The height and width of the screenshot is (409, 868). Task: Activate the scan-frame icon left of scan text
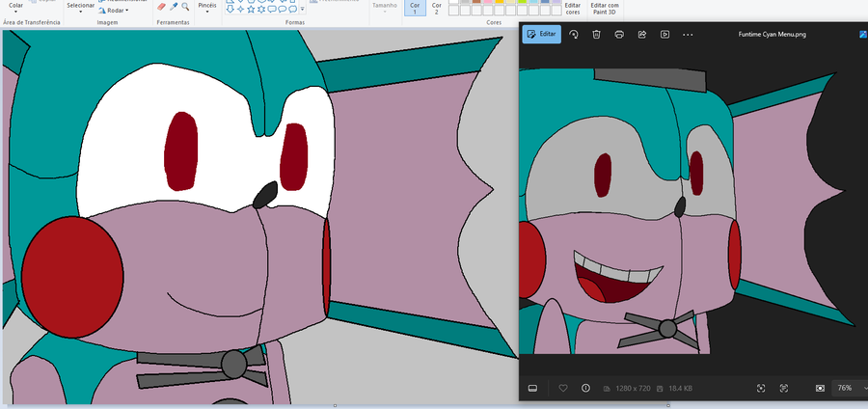click(x=761, y=388)
